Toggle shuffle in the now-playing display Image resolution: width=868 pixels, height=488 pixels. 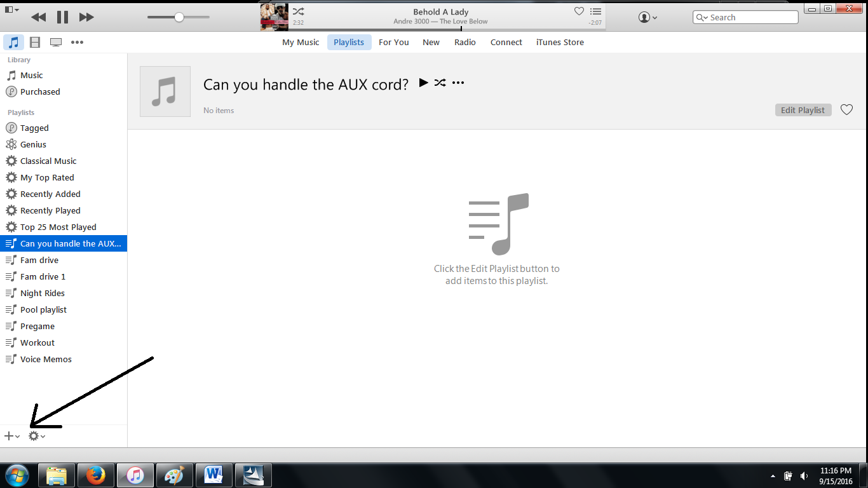(x=298, y=11)
